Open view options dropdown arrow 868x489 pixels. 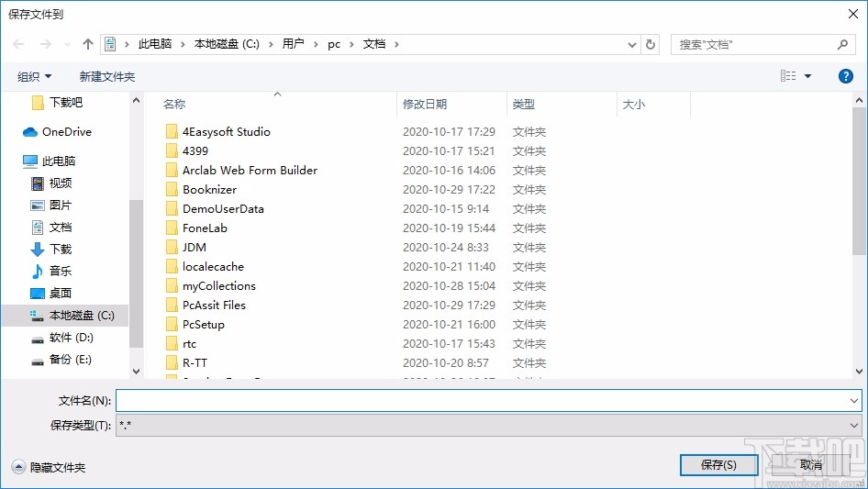point(807,76)
